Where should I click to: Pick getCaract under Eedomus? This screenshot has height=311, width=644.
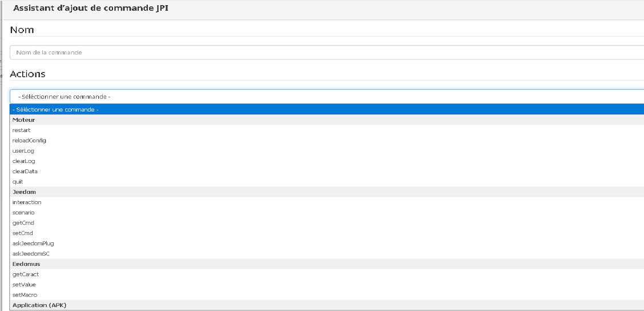point(26,274)
